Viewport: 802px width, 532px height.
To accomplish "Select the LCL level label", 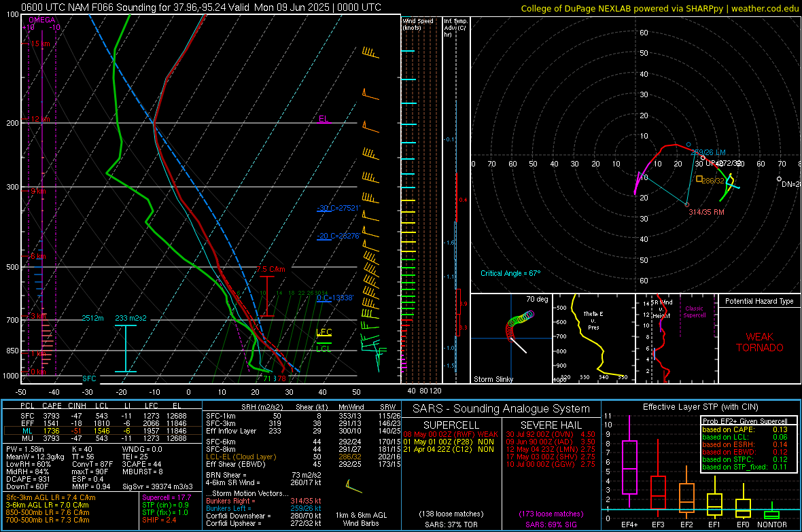I will point(324,349).
